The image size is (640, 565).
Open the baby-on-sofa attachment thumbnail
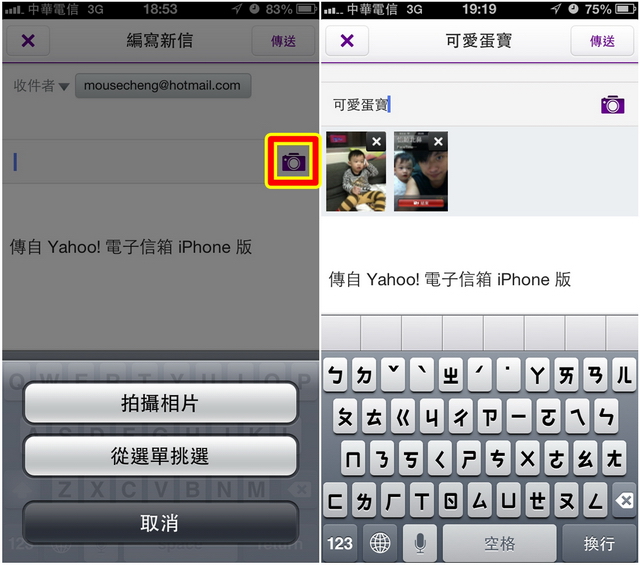pos(356,171)
